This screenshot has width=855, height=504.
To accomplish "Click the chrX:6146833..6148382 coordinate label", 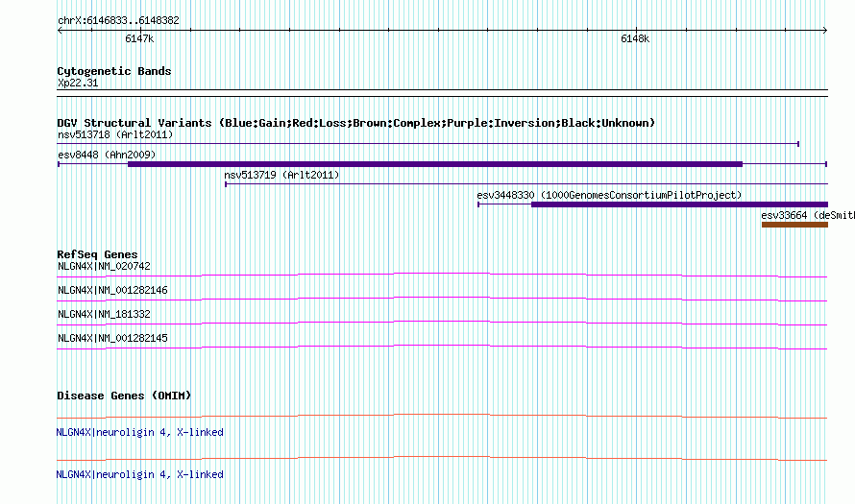I will [118, 21].
